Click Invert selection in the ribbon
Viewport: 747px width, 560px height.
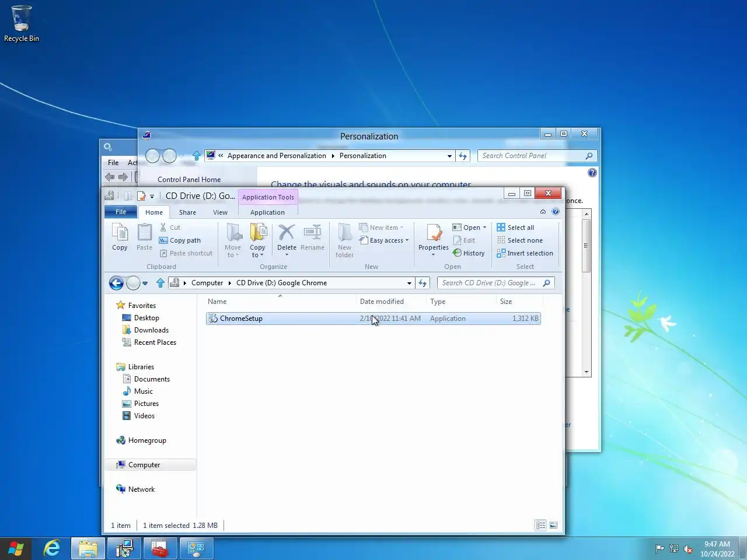(525, 253)
